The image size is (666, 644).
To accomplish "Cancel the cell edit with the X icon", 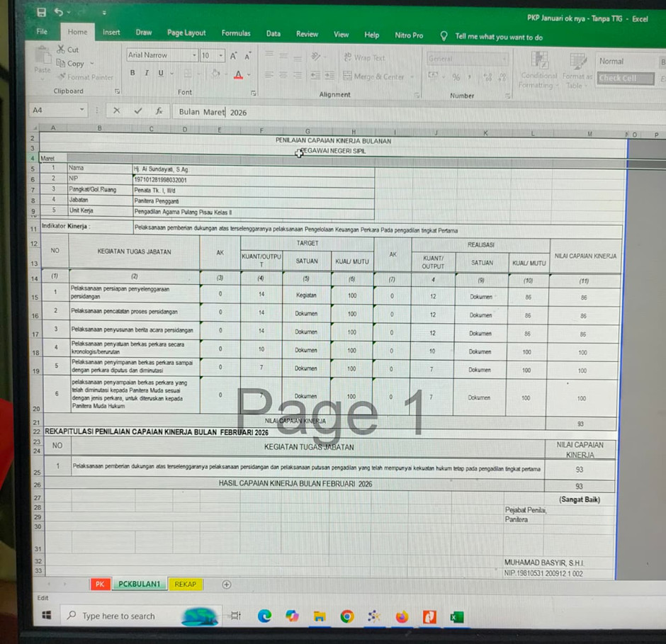I will [x=117, y=111].
